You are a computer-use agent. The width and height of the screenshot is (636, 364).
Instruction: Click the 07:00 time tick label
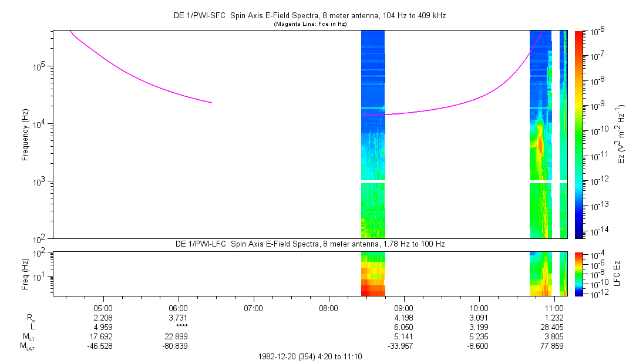click(x=254, y=307)
